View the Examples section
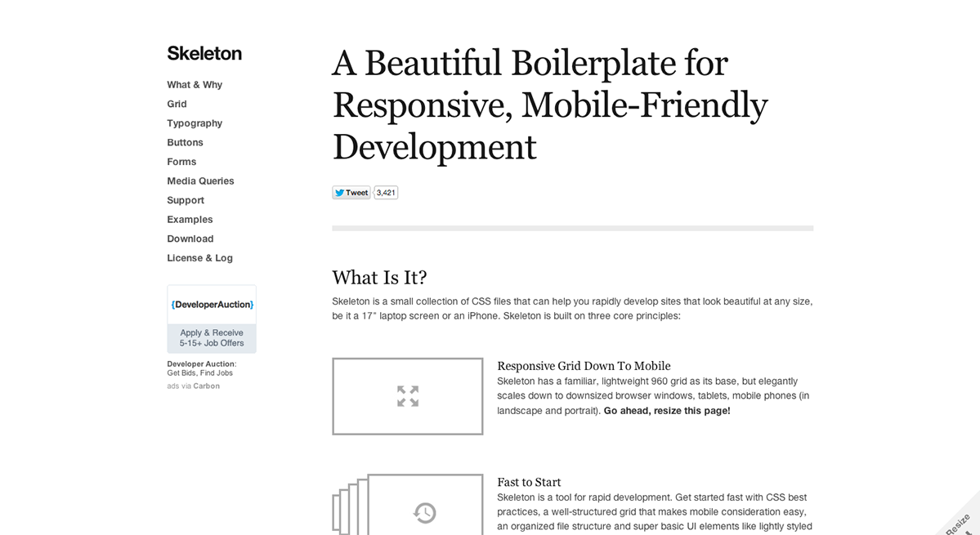The height and width of the screenshot is (535, 980). [190, 220]
